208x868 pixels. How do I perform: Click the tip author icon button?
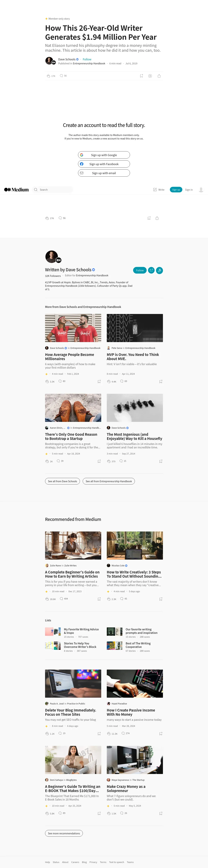click(159, 270)
